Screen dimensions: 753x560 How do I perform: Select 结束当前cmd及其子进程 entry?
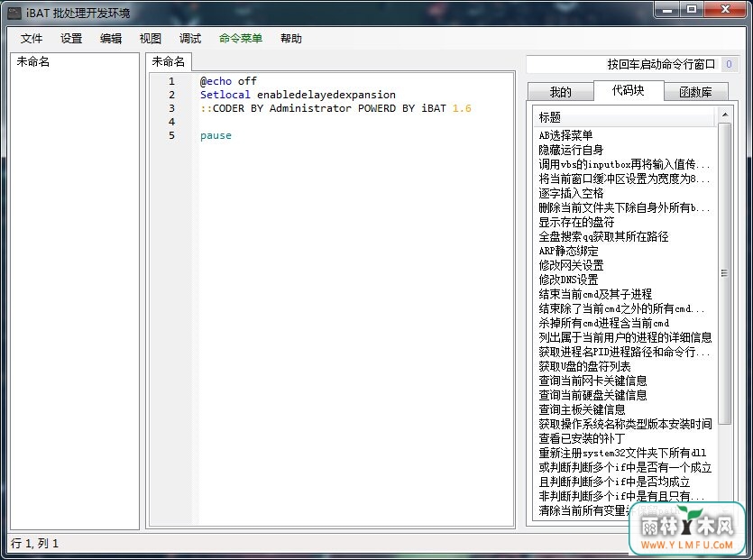pos(595,294)
